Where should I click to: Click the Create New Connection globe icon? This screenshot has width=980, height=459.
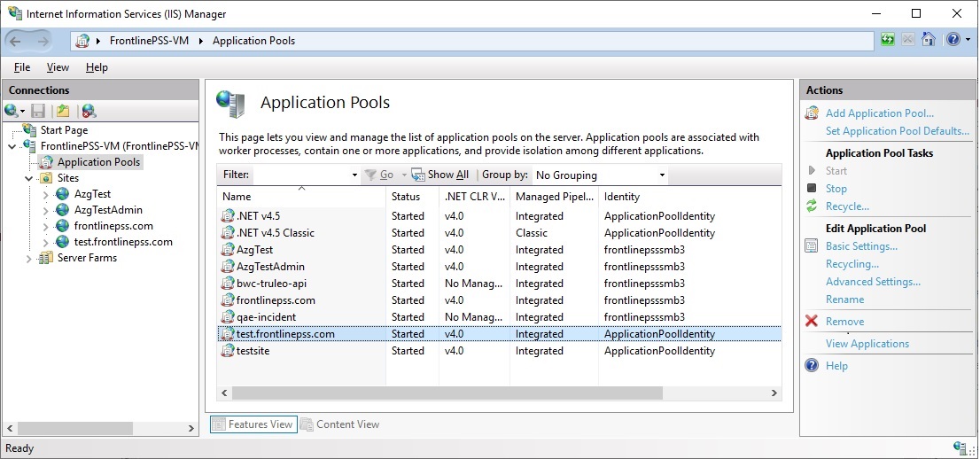pyautogui.click(x=12, y=112)
